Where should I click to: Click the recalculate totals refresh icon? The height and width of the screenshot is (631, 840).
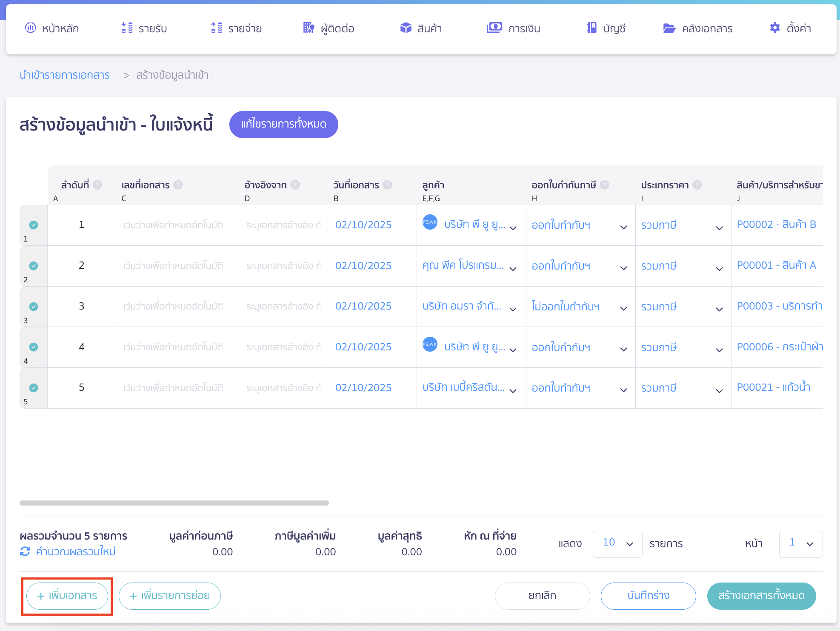point(25,551)
